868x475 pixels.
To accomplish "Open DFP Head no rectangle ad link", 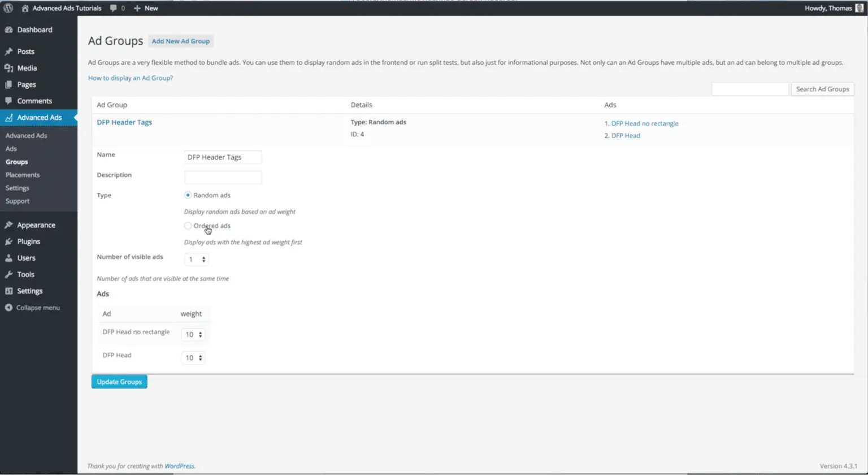I will pyautogui.click(x=645, y=123).
